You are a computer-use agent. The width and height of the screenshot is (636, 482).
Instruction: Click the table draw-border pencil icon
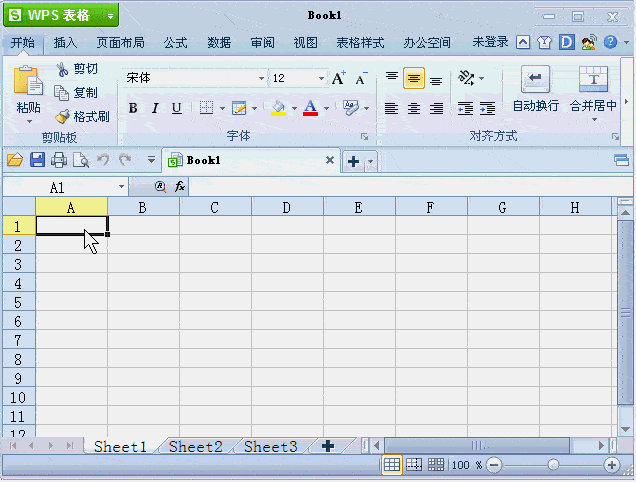point(239,108)
